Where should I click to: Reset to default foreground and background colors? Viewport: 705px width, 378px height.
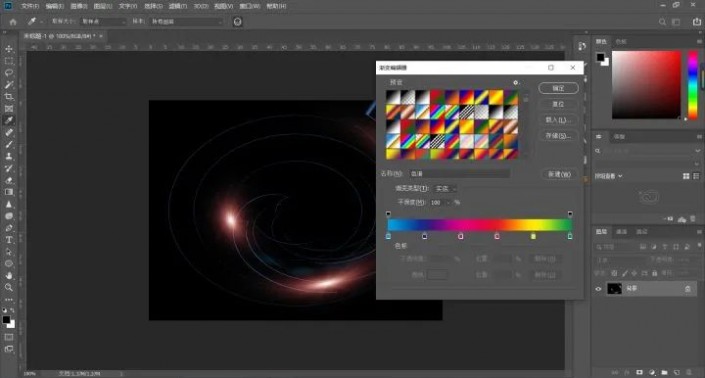point(4,310)
